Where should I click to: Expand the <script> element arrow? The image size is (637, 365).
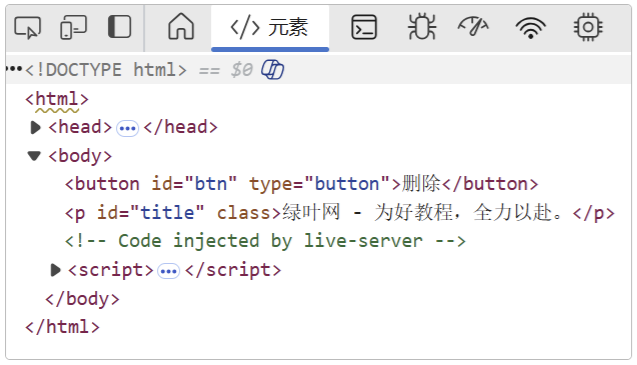(x=55, y=270)
